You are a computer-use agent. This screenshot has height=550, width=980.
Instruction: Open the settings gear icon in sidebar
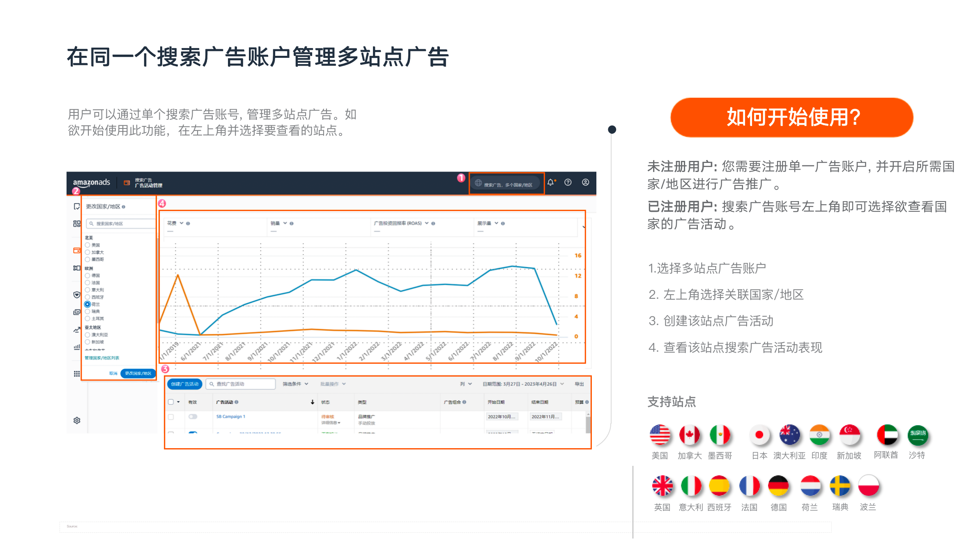(77, 420)
